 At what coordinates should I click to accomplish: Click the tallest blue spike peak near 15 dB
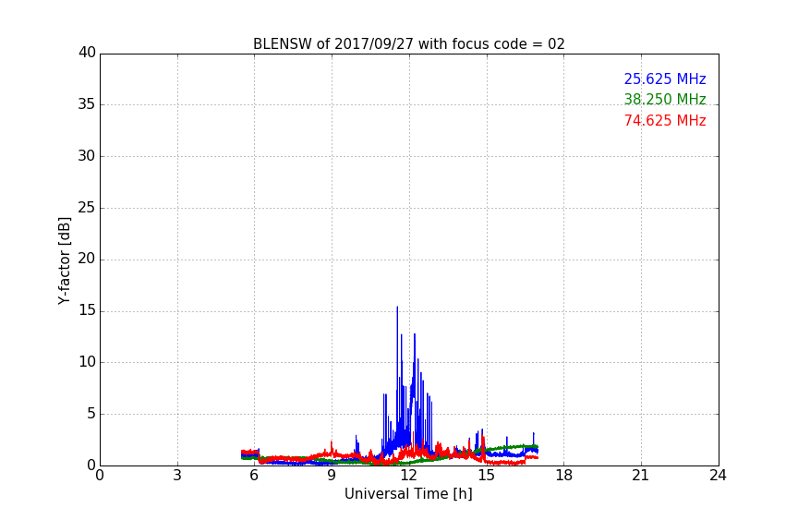pos(397,308)
